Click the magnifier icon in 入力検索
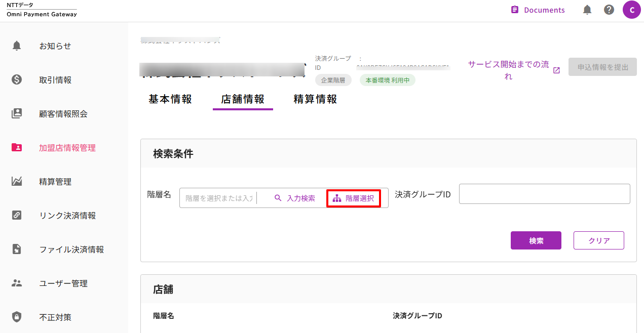This screenshot has height=333, width=644. tap(278, 198)
